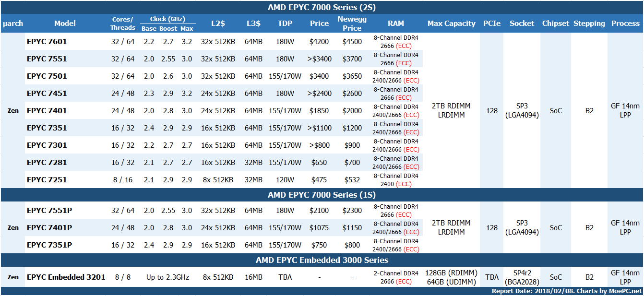The width and height of the screenshot is (644, 296).
Task: Click the "$1150" Newegg price
Action: tap(352, 228)
